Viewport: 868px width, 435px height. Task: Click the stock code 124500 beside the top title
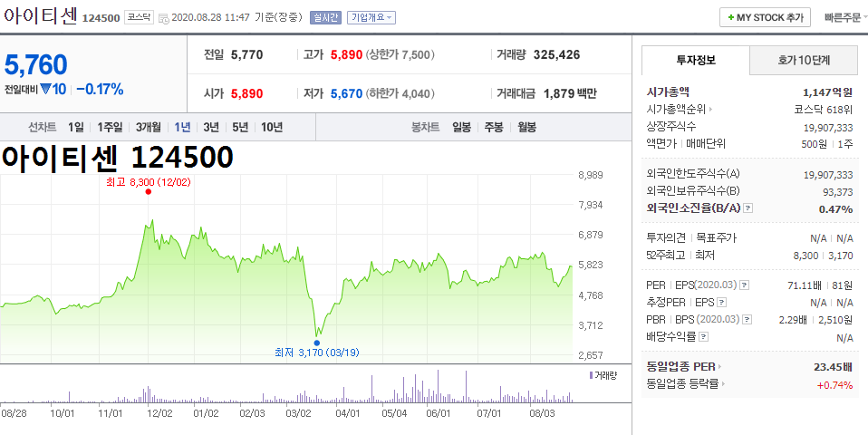pos(101,18)
